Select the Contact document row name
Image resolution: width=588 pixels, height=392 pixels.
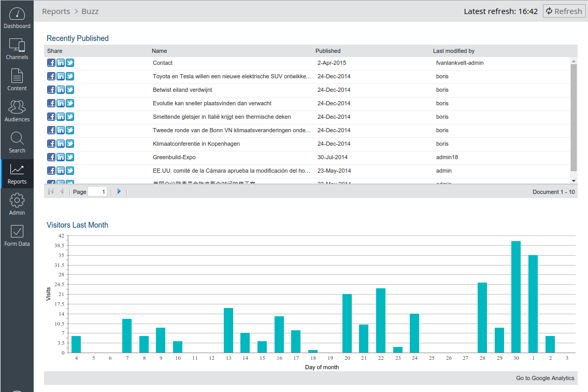[x=162, y=63]
